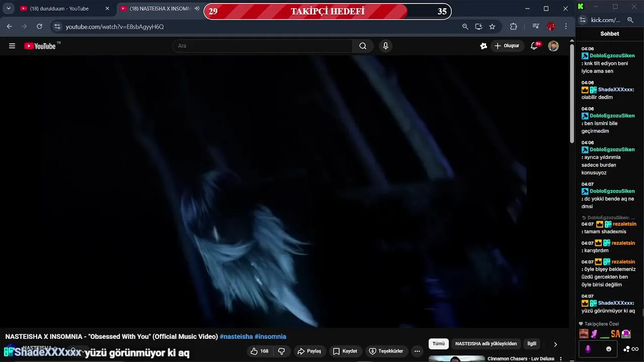Image resolution: width=644 pixels, height=362 pixels.
Task: Click the music video player area
Action: coord(284,191)
